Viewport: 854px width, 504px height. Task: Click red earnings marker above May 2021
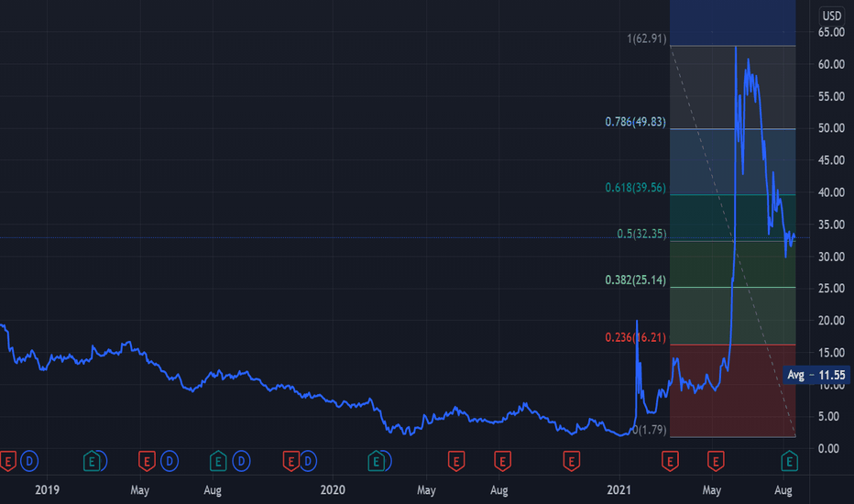[x=716, y=462]
